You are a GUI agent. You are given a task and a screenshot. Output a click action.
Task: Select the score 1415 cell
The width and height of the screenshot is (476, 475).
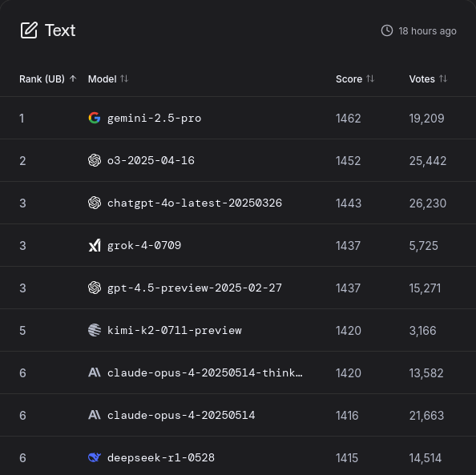(x=347, y=458)
